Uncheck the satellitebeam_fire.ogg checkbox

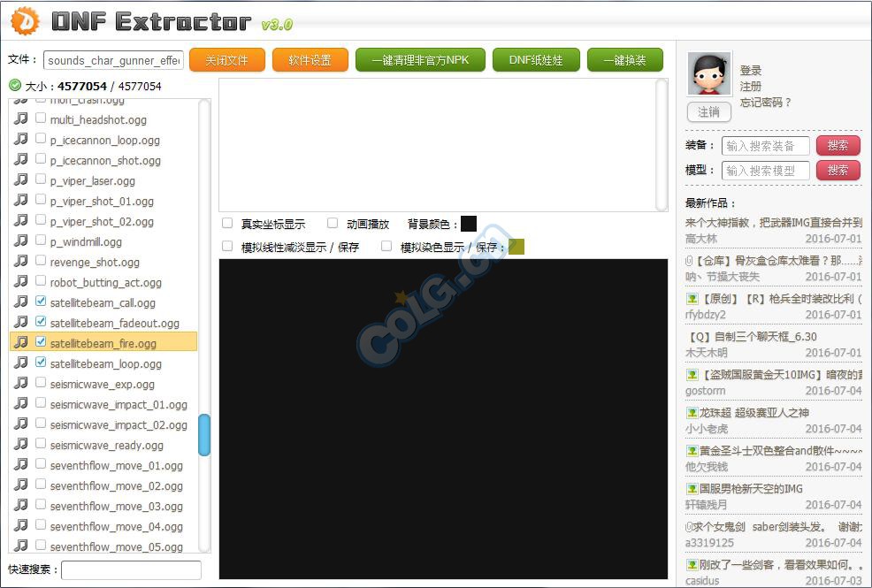click(41, 341)
